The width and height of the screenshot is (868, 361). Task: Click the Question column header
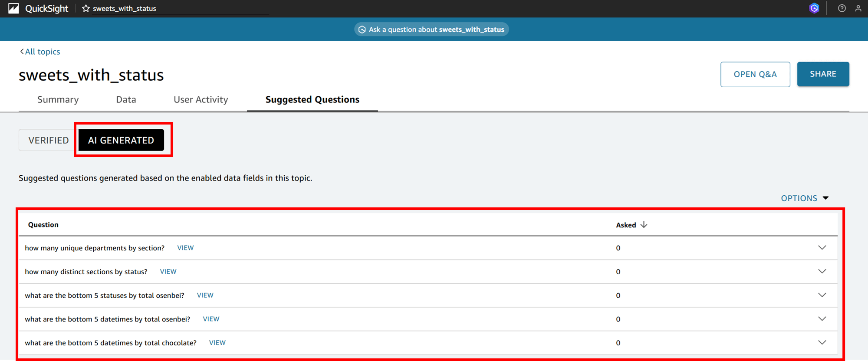(43, 225)
